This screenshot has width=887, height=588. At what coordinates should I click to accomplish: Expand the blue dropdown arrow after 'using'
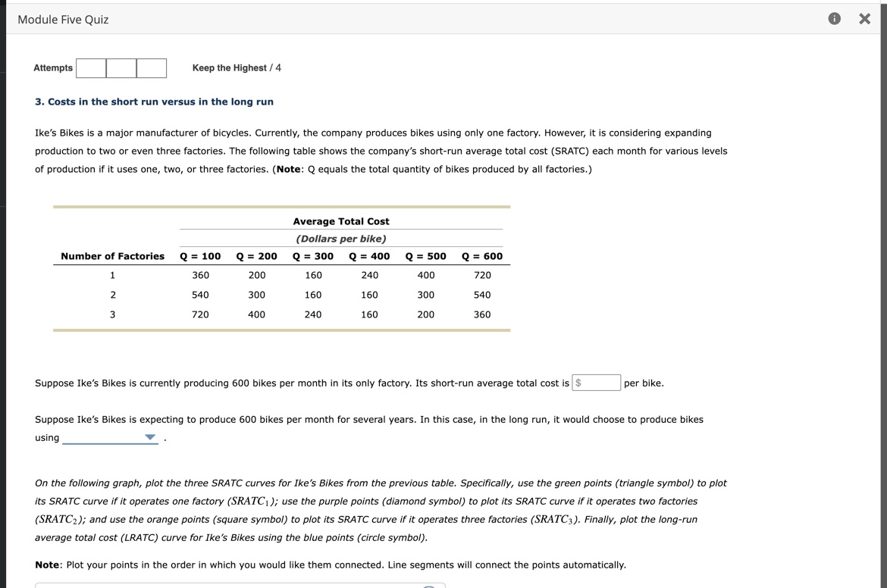149,437
